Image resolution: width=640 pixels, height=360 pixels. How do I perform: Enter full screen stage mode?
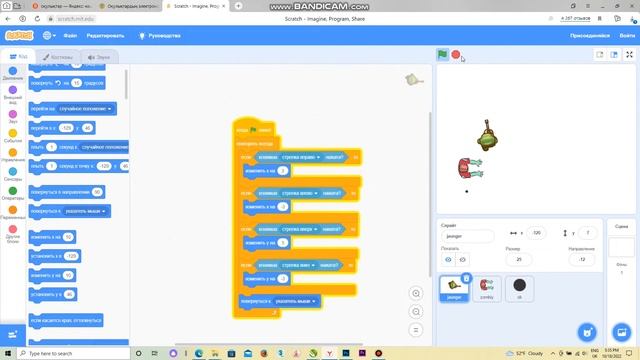629,55
